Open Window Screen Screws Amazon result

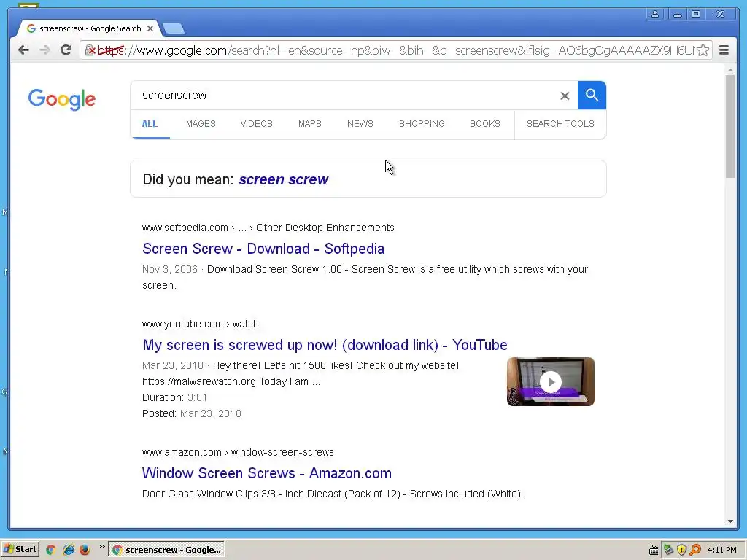click(267, 473)
